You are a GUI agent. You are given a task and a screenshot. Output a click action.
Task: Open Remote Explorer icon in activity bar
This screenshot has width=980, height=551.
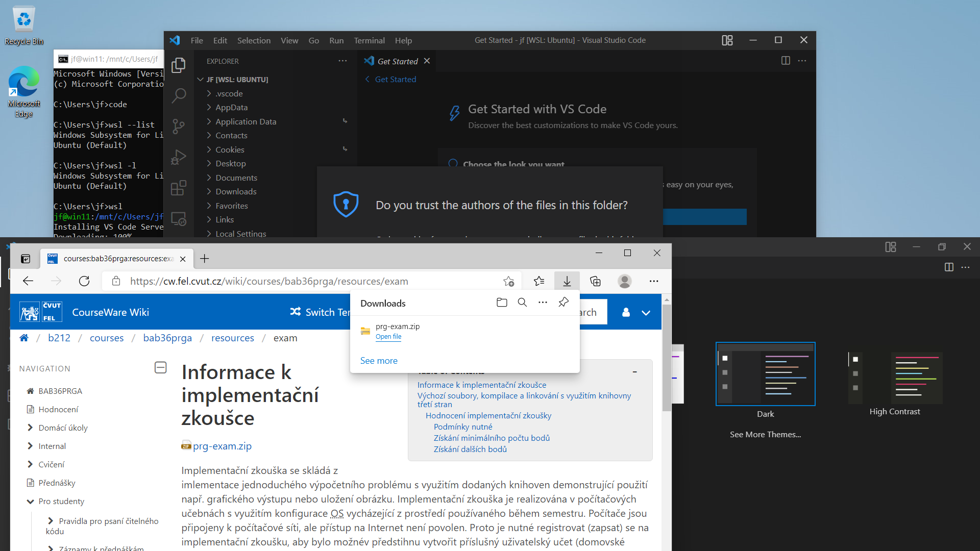[x=179, y=219]
